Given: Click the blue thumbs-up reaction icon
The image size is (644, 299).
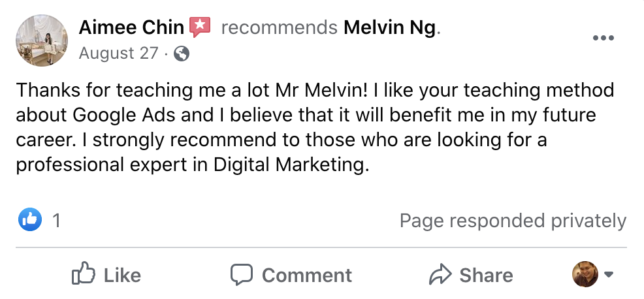Looking at the screenshot, I should (x=30, y=220).
